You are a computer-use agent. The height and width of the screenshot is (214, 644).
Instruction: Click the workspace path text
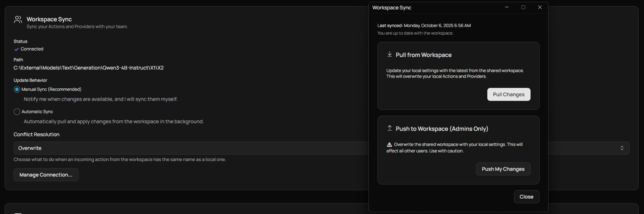(89, 67)
